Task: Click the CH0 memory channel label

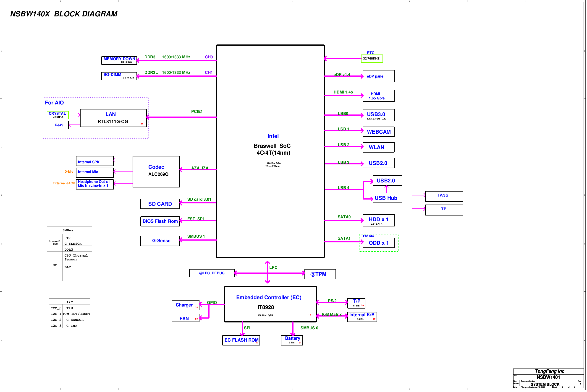Action: coord(209,57)
